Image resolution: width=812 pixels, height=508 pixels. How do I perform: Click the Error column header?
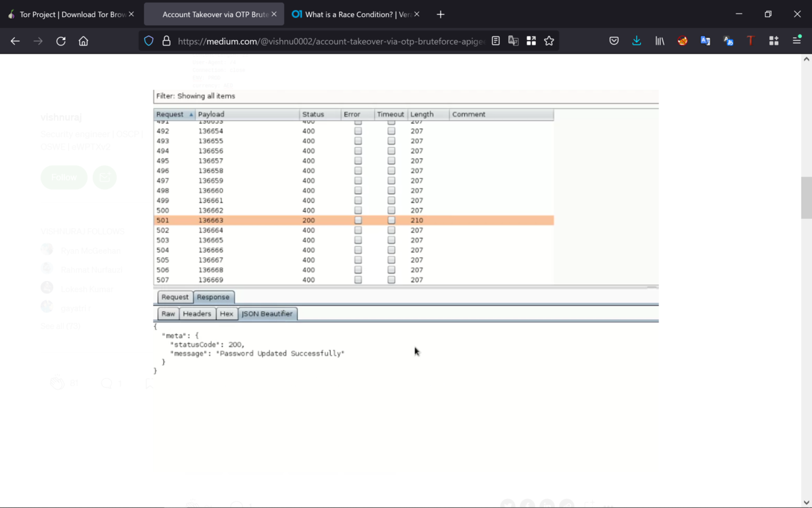click(357, 114)
